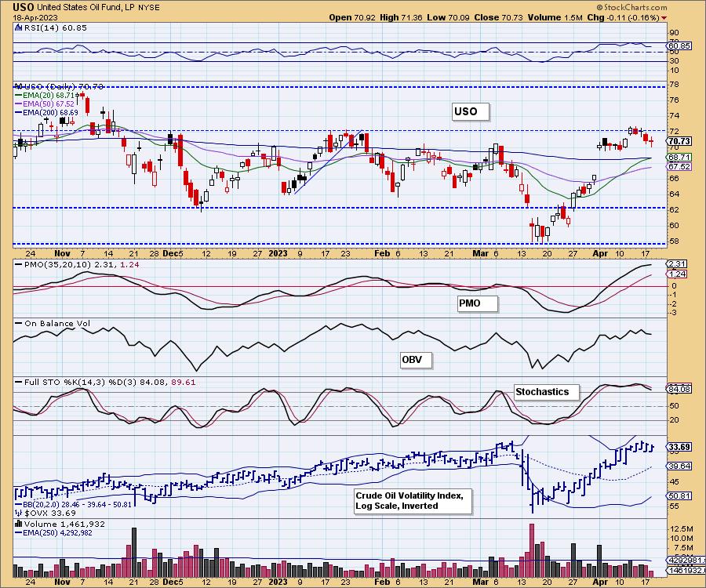
Task: Click the volume bars icon beside Volume label
Action: [x=19, y=524]
